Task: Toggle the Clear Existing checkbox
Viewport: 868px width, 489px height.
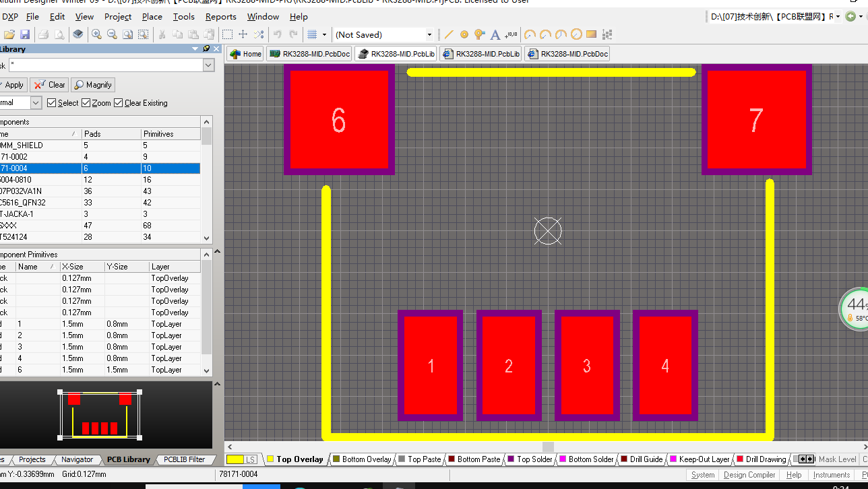Action: [119, 103]
